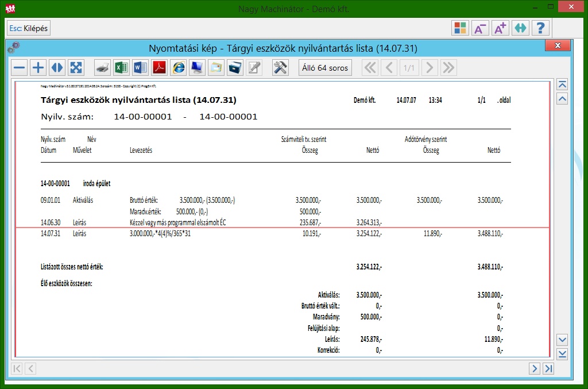Export the report as PDF
The image size is (588, 389).
[x=159, y=68]
